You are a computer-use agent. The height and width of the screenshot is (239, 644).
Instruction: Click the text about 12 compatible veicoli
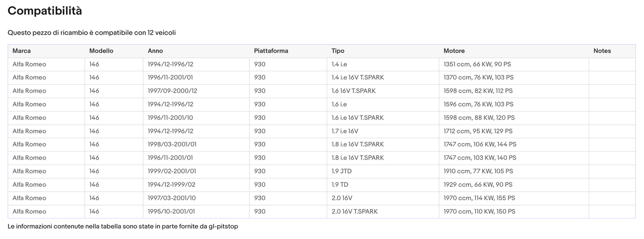click(x=92, y=33)
